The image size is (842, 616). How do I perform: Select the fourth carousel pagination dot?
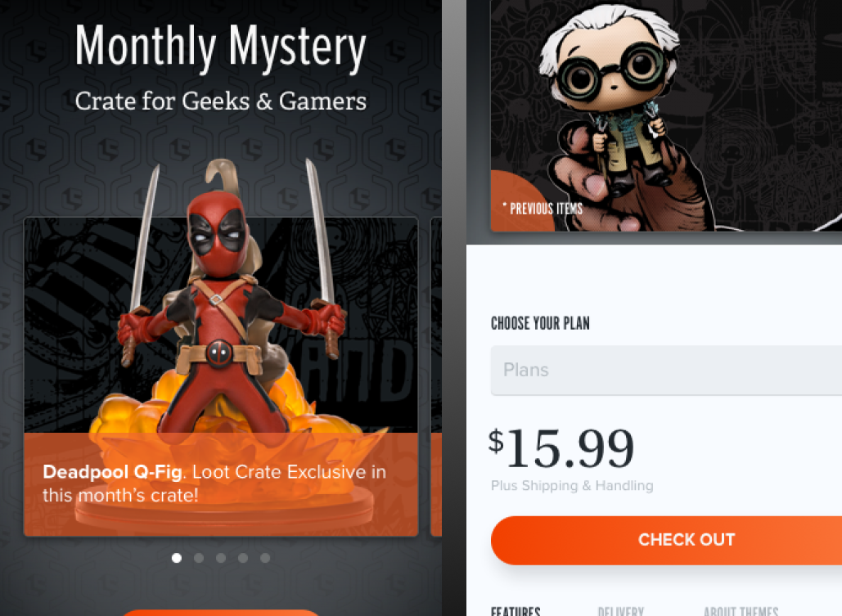click(243, 558)
